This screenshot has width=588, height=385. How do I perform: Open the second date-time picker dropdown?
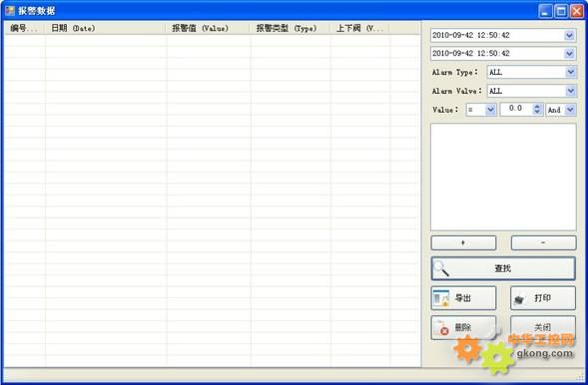pos(569,54)
